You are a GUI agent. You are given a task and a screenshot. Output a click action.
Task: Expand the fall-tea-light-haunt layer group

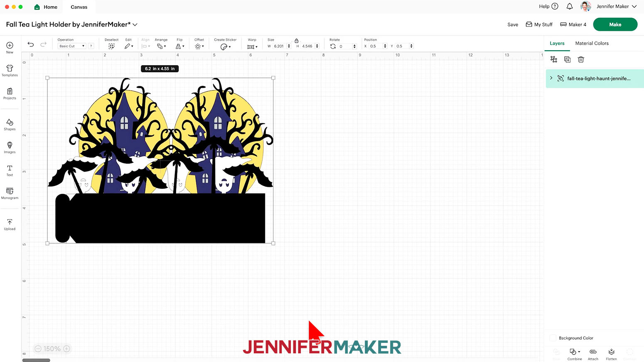(551, 78)
